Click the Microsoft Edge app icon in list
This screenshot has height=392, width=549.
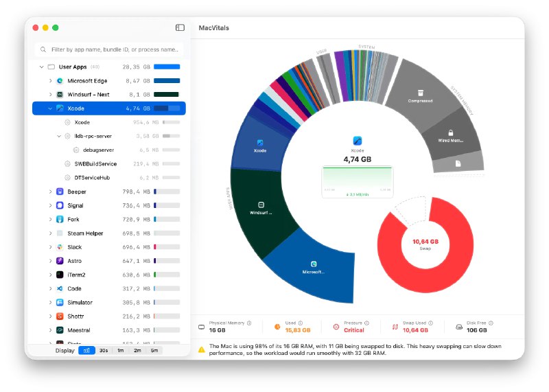60,80
